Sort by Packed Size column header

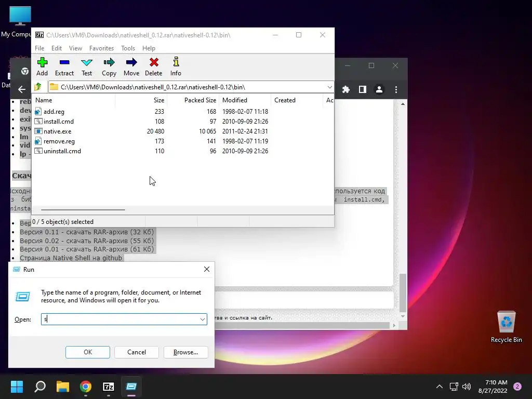193,100
